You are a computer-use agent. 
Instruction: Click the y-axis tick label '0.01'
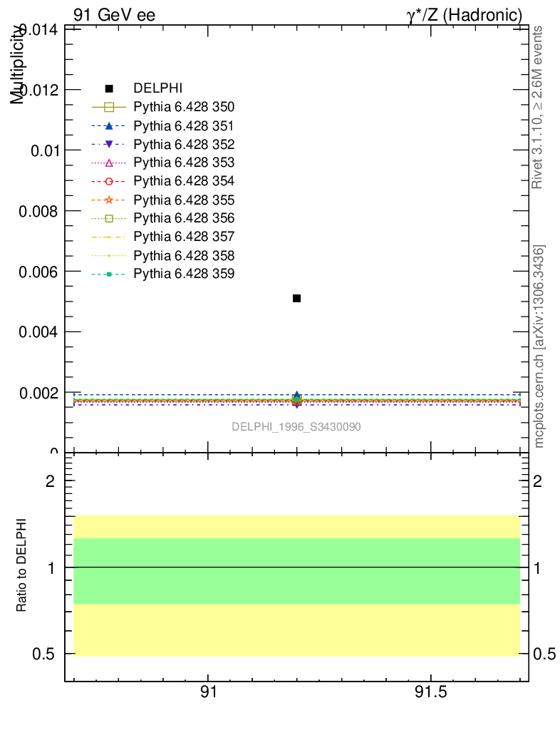click(x=45, y=151)
